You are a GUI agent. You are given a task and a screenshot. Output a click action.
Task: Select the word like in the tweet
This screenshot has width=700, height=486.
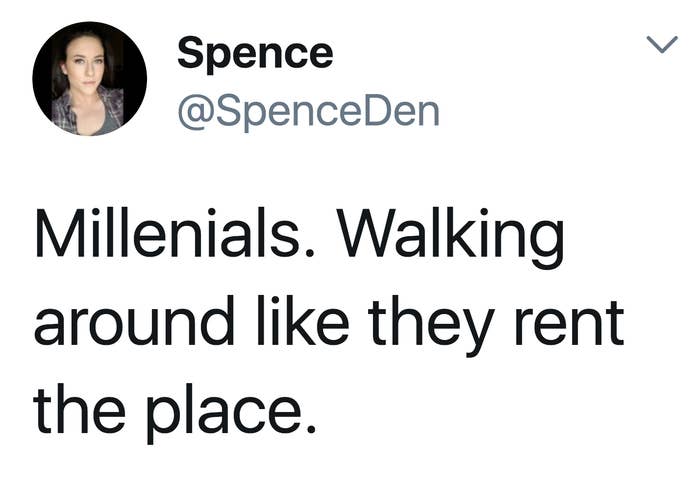click(x=303, y=320)
